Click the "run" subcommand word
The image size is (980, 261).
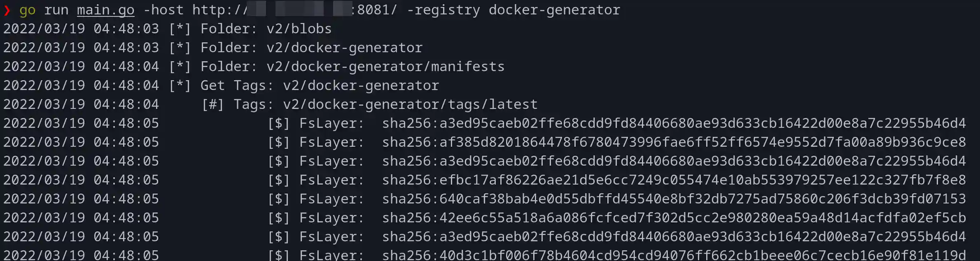[x=56, y=10]
